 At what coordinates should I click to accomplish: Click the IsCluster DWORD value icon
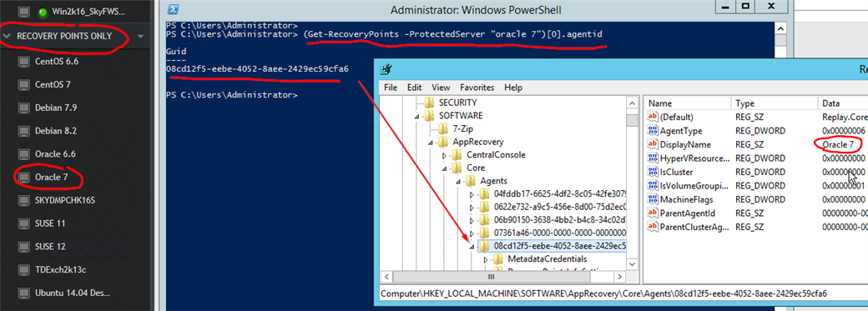tap(652, 172)
